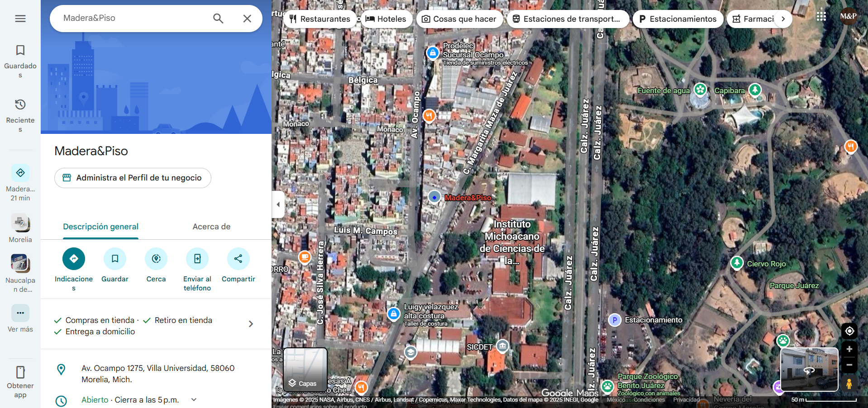Save the place with Guardar icon
868x408 pixels.
click(115, 259)
